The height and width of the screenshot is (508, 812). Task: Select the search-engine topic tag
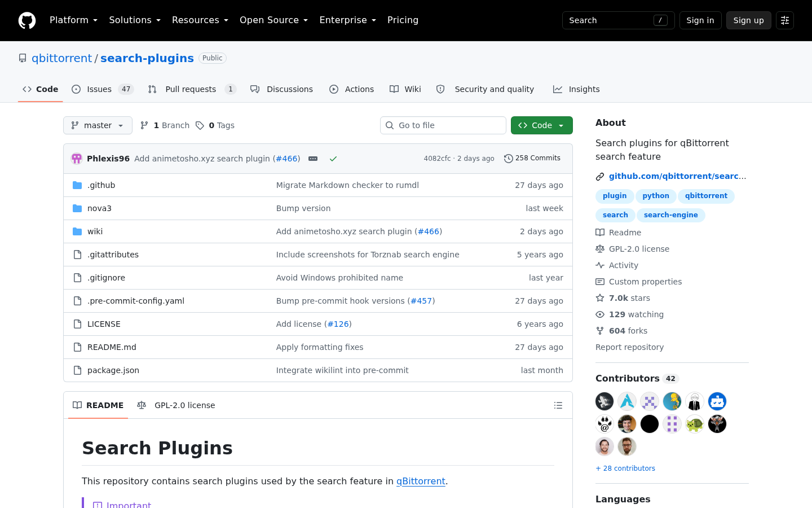[x=671, y=215]
